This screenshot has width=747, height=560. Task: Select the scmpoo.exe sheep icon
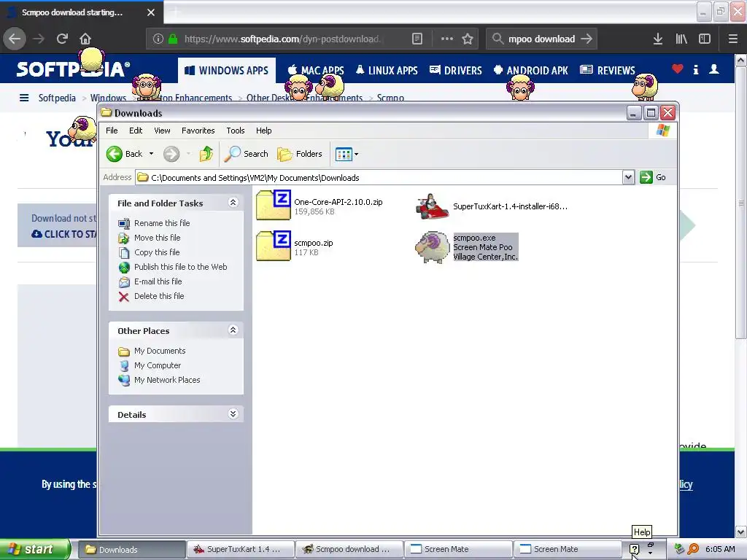point(432,247)
